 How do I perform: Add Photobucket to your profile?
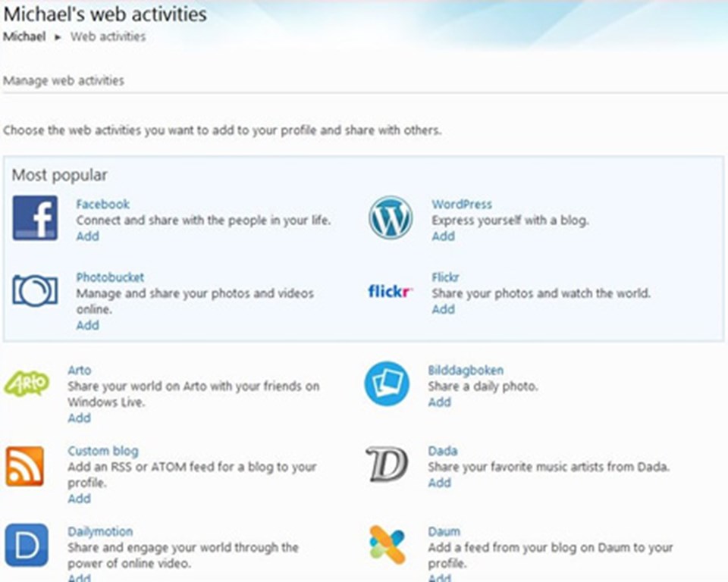pos(88,325)
